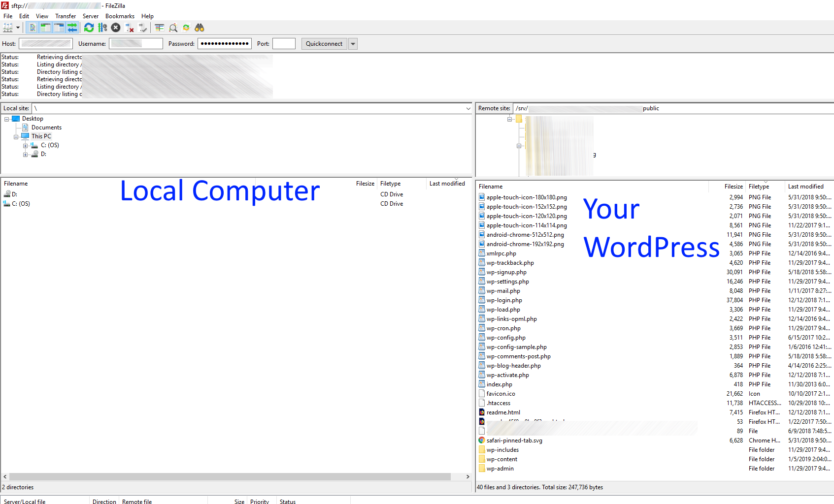834x504 pixels.
Task: Collapse the lower remote tree node
Action: [519, 146]
